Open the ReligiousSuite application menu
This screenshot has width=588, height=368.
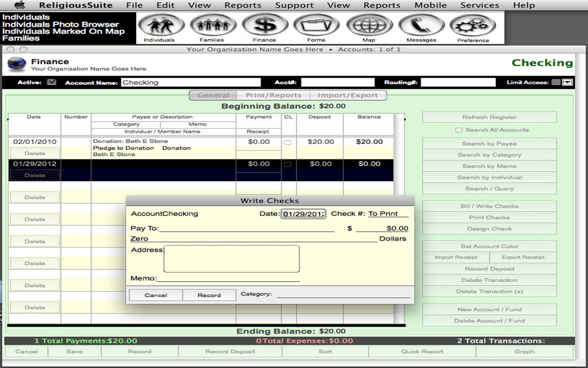coord(76,5)
